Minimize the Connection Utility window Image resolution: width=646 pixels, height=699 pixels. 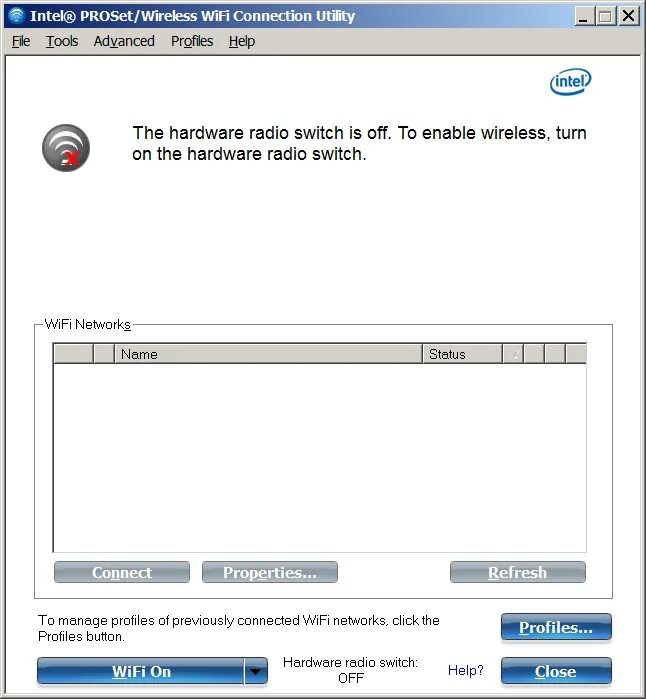click(x=583, y=16)
